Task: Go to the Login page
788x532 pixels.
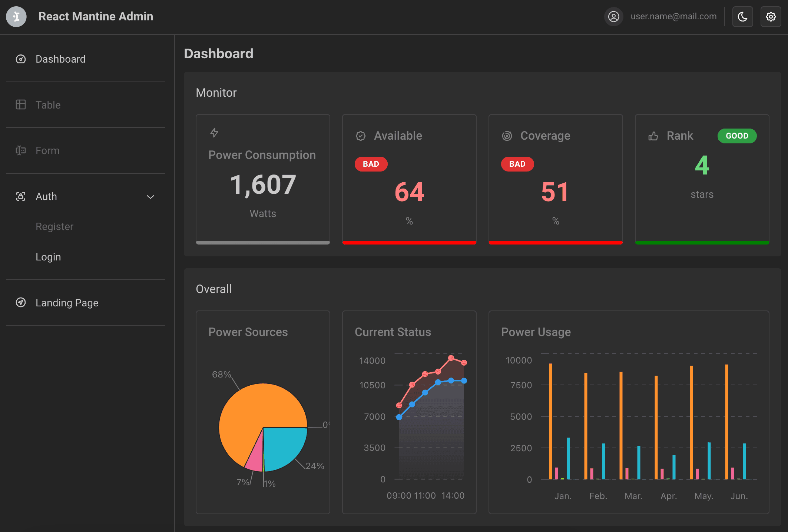Action: (x=48, y=257)
